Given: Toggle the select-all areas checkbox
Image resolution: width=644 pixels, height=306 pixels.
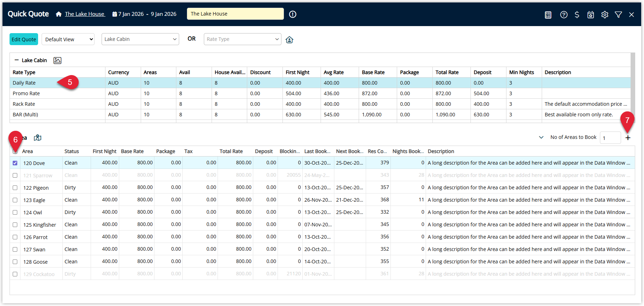Looking at the screenshot, I should click(15, 151).
